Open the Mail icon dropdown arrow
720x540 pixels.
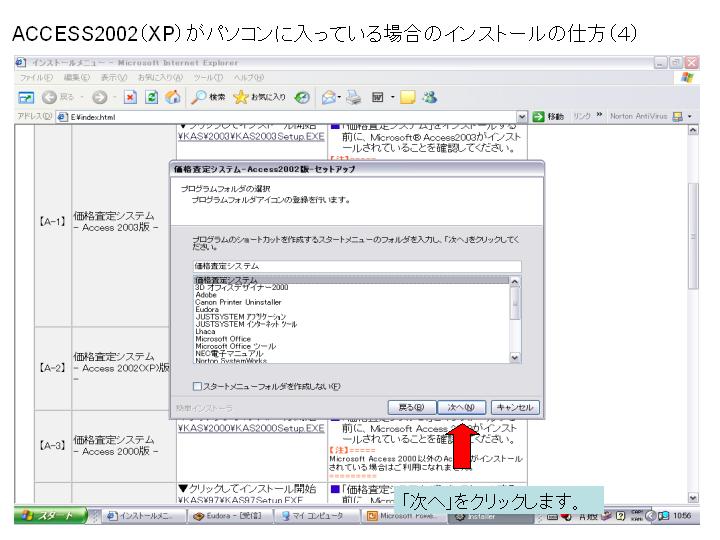pyautogui.click(x=339, y=97)
